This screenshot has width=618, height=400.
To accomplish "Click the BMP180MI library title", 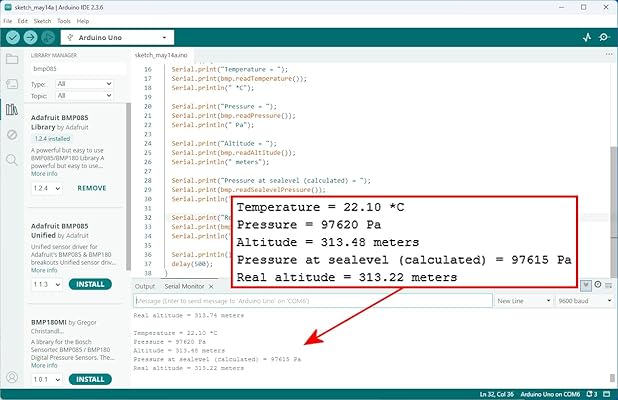I will [49, 322].
